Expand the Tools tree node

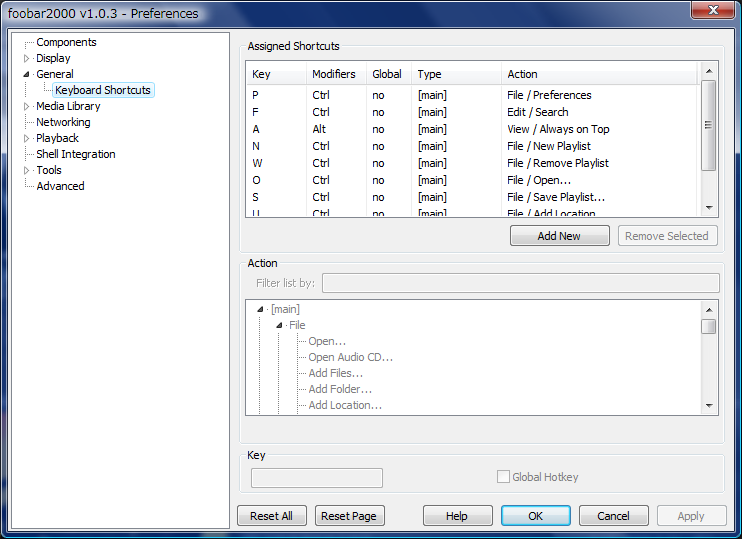tap(26, 170)
